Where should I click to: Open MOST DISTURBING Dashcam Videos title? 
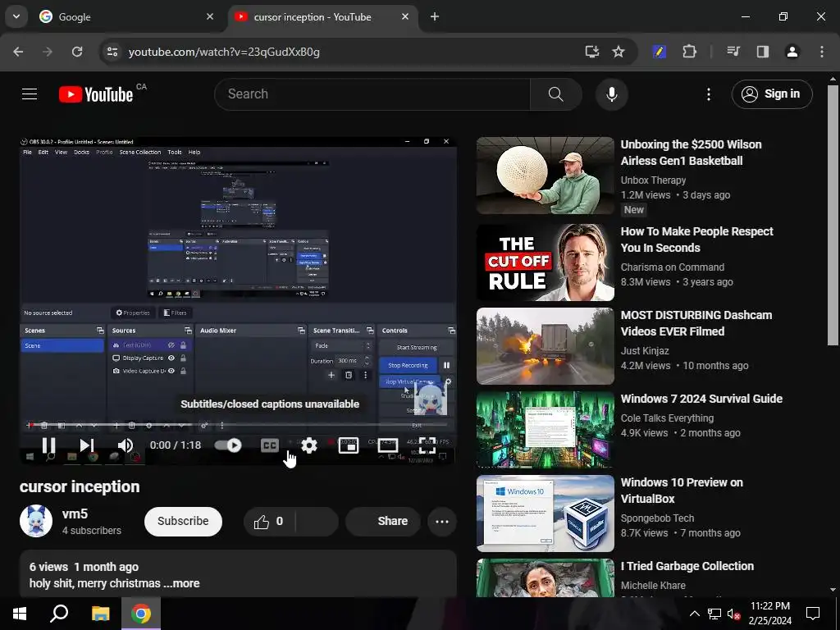pos(696,323)
